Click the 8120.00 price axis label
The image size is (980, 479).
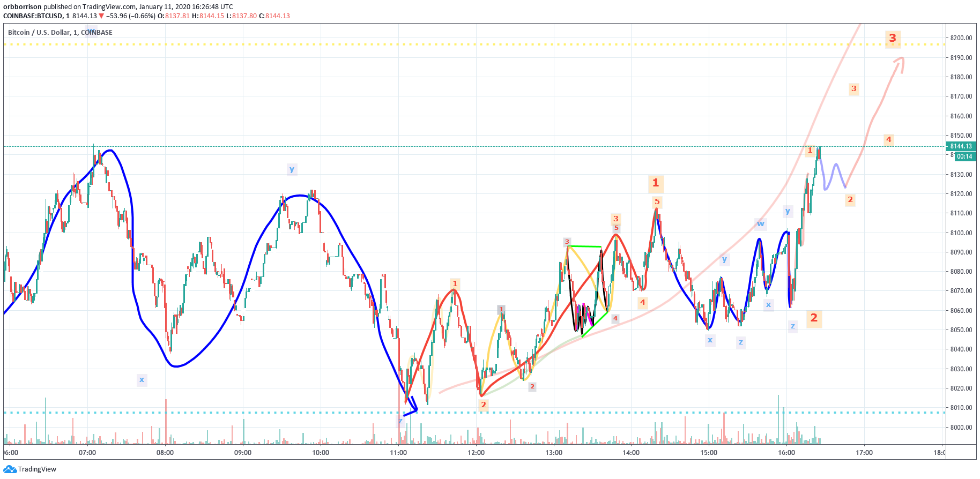coord(961,194)
